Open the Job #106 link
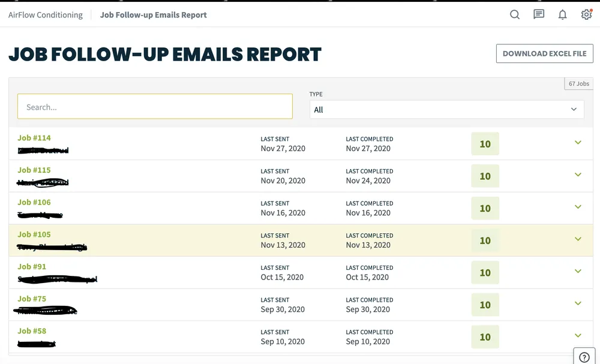 [34, 202]
